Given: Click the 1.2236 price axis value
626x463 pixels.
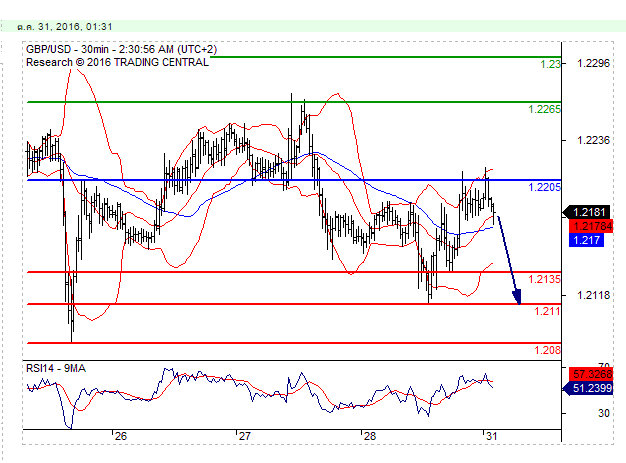Looking at the screenshot, I should [x=594, y=140].
